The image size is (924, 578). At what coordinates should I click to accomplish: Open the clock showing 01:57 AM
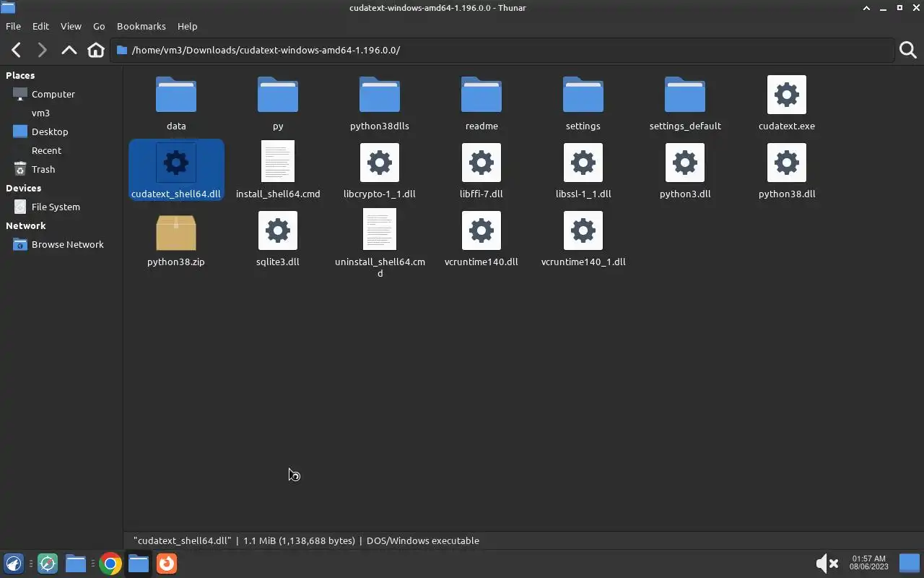click(x=868, y=563)
